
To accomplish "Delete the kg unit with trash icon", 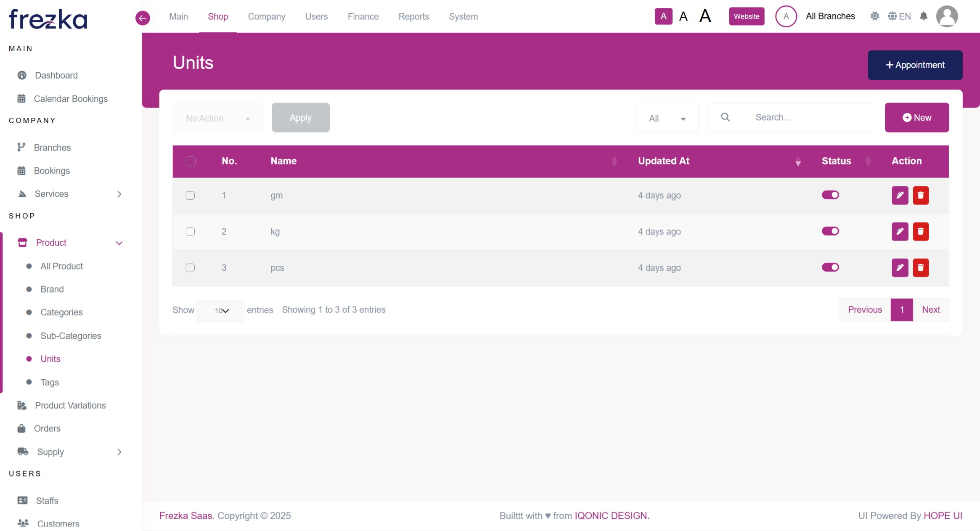I will tap(920, 232).
